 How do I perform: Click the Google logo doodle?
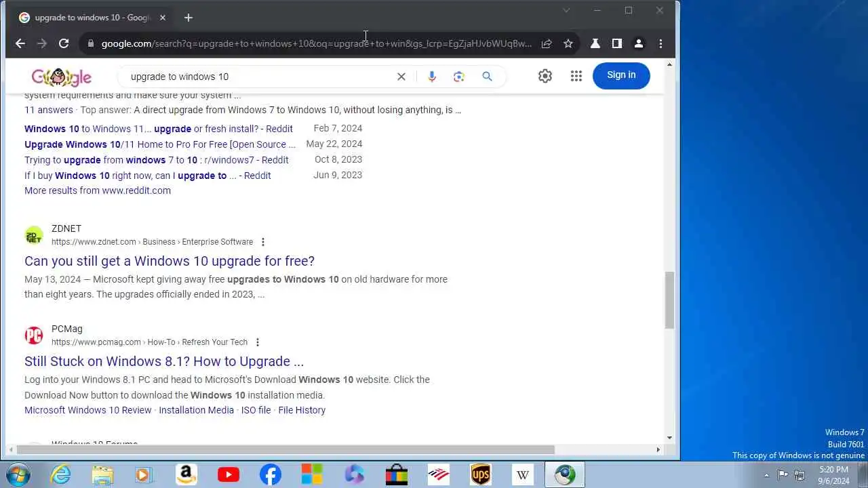pos(62,77)
